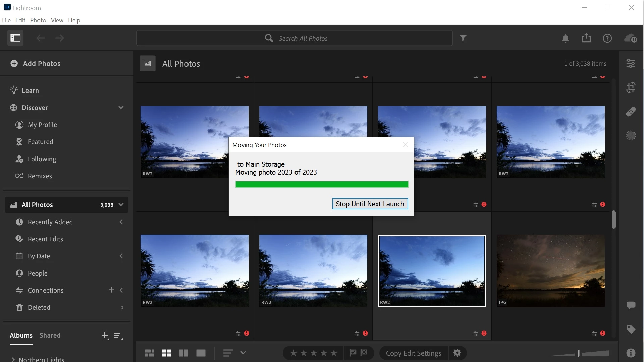Viewport: 644px width, 362px height.
Task: Open the Photo menu
Action: click(x=38, y=20)
